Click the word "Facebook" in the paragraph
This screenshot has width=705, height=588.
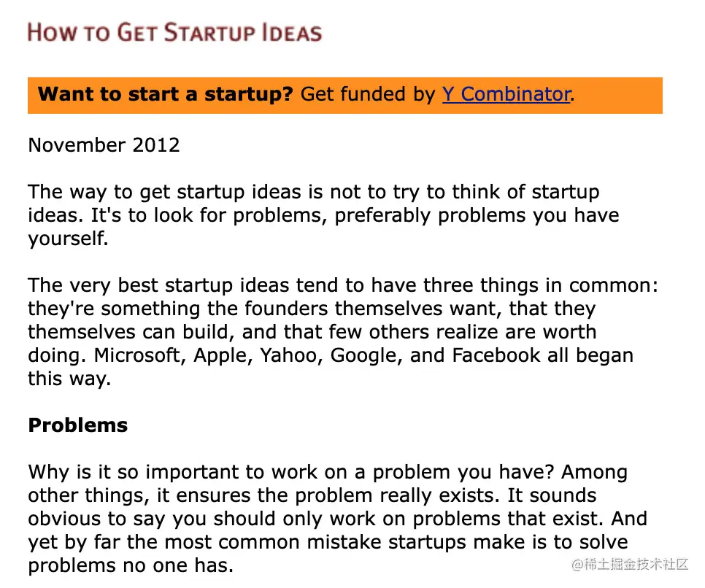point(496,355)
